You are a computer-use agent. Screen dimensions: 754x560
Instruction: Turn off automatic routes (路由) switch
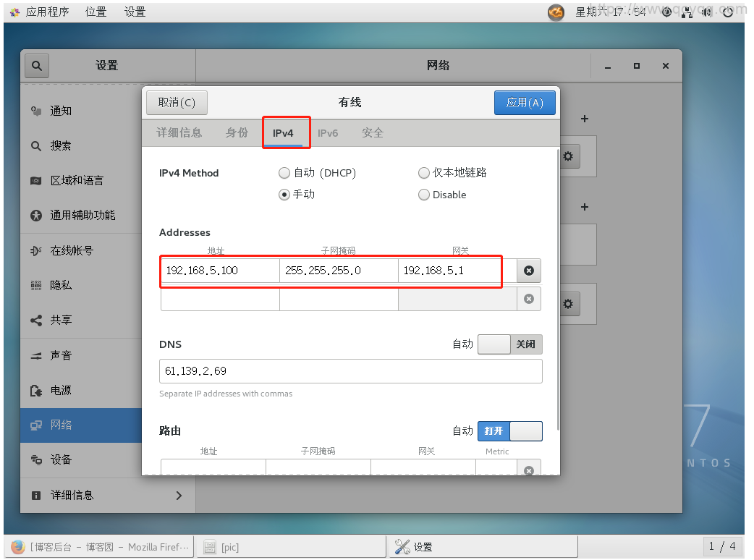coord(509,431)
